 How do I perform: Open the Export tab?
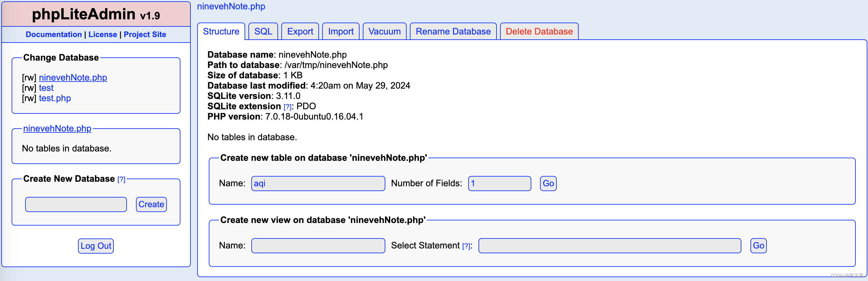300,31
